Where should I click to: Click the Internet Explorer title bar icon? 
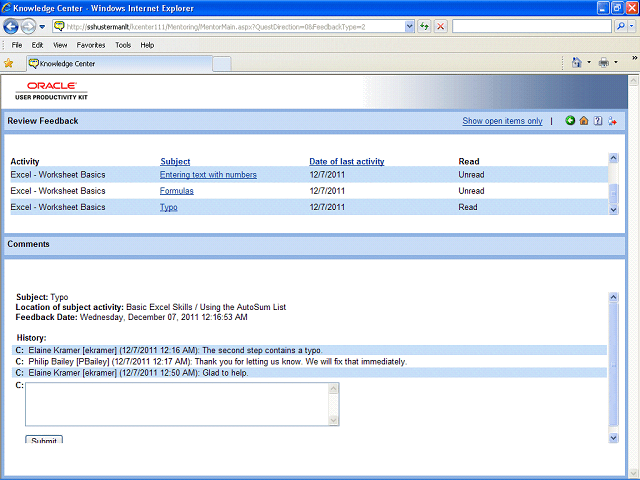6,8
